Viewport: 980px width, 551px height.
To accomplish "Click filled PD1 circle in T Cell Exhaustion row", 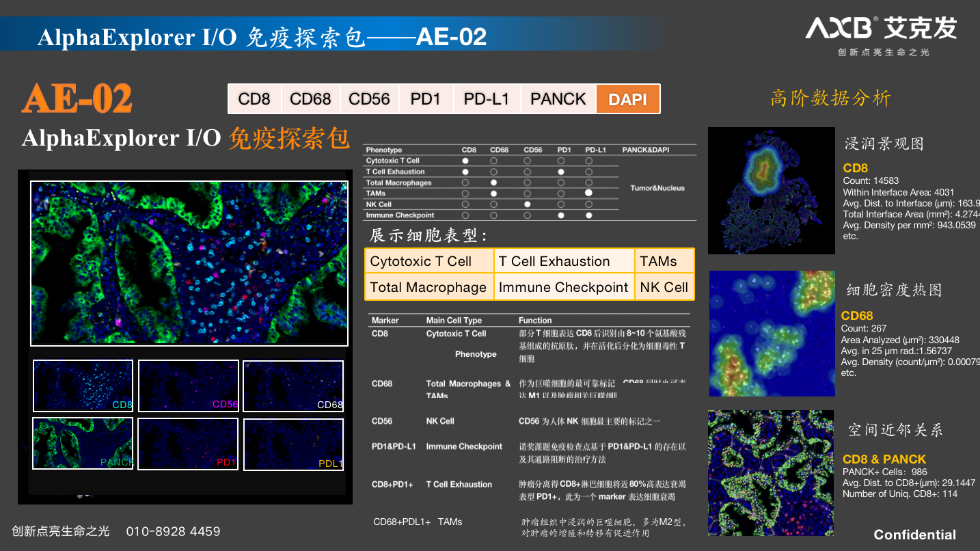I will pos(561,172).
